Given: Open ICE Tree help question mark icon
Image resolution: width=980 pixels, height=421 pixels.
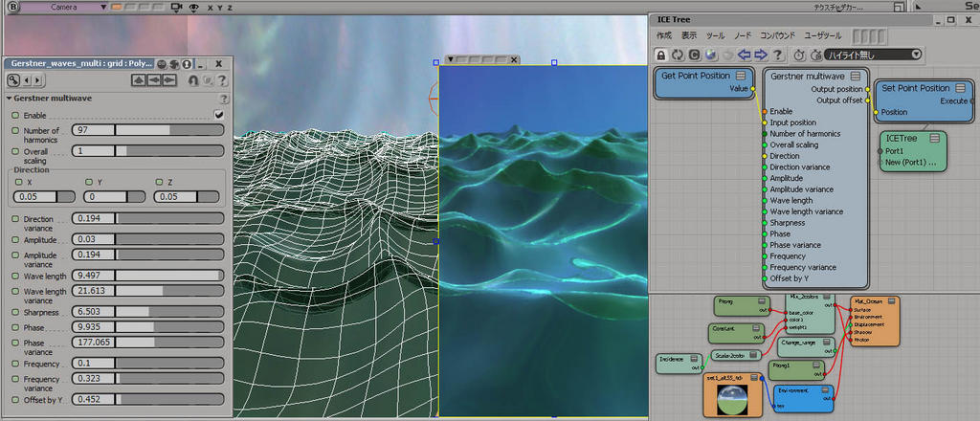Looking at the screenshot, I should pyautogui.click(x=778, y=55).
